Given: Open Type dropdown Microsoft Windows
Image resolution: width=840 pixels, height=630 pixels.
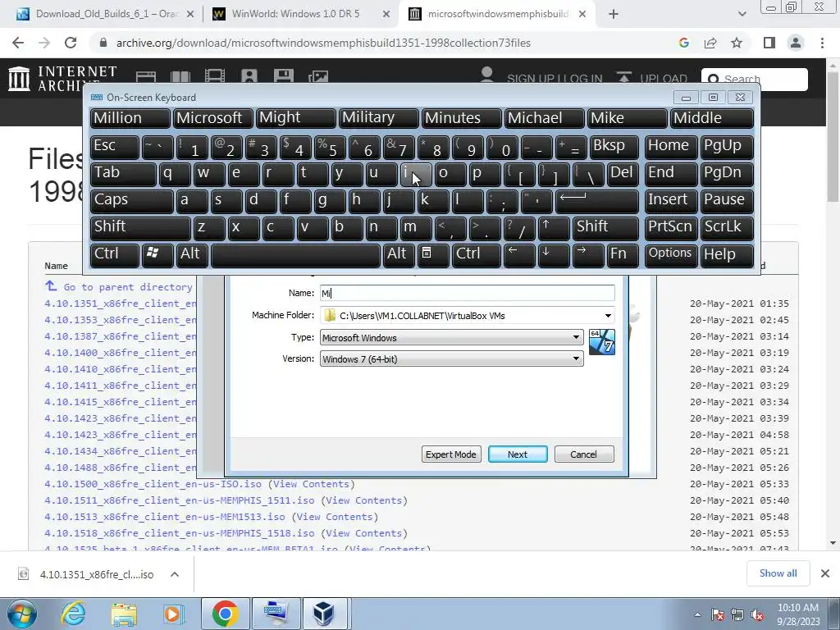Looking at the screenshot, I should (x=451, y=337).
